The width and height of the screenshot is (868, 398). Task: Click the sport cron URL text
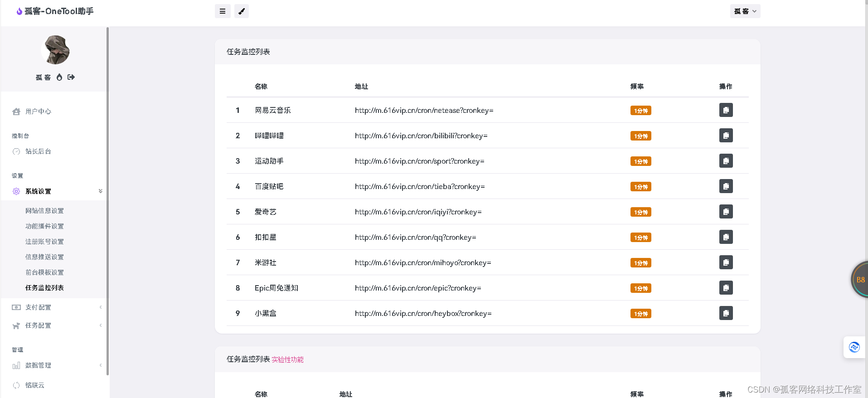point(420,161)
